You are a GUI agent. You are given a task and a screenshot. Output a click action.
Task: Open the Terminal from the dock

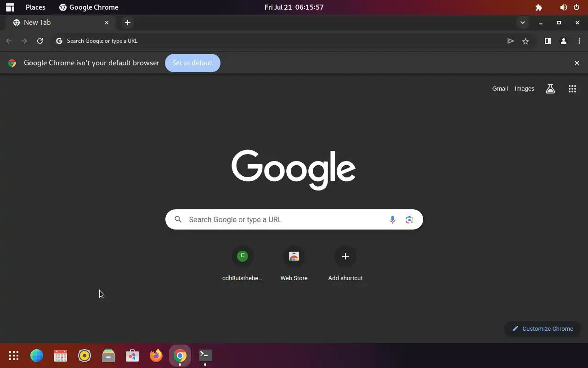coord(205,356)
